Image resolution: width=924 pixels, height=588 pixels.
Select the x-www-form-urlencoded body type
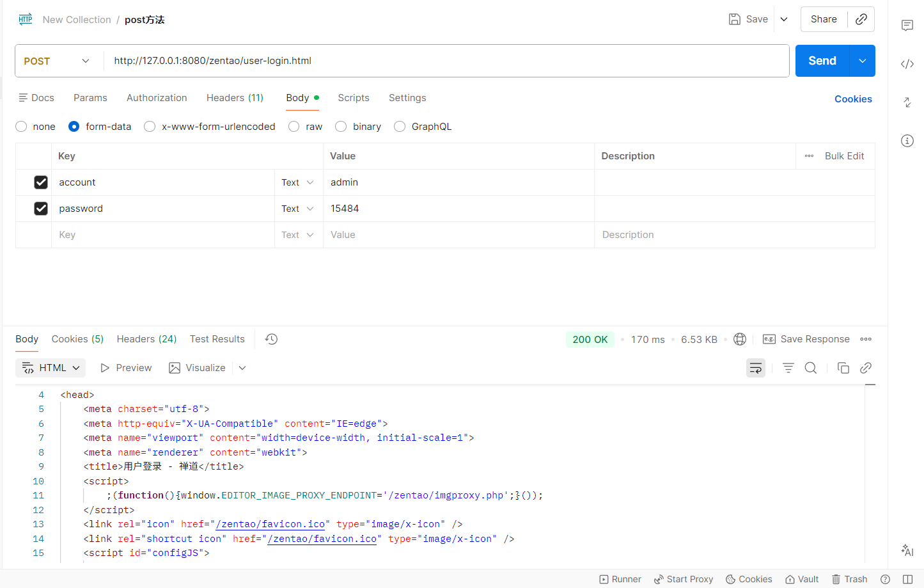pyautogui.click(x=150, y=127)
